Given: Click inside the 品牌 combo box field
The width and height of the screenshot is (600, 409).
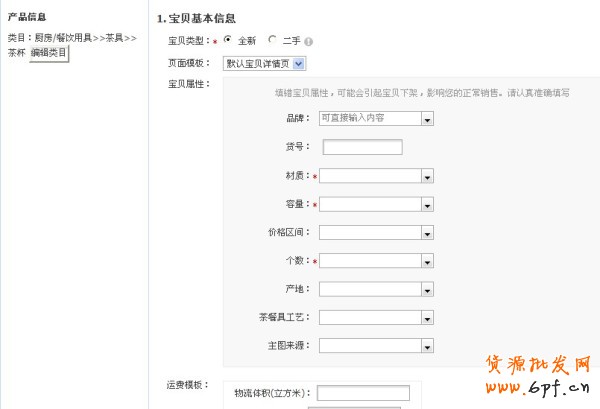Looking at the screenshot, I should point(370,119).
